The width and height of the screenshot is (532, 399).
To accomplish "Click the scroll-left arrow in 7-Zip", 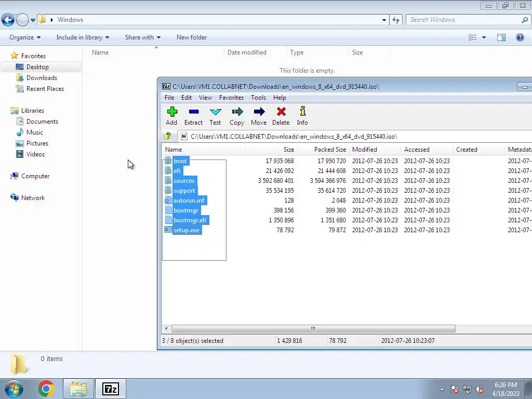I will 166,328.
